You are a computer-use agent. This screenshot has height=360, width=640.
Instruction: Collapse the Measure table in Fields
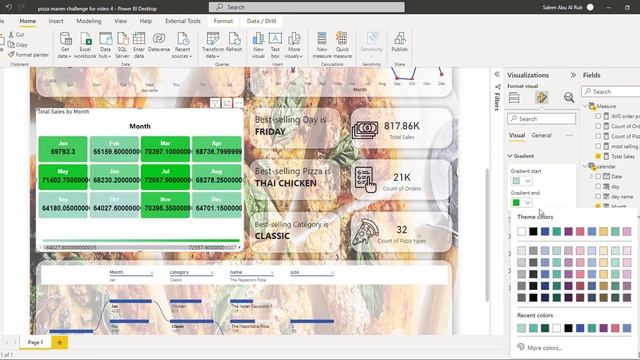pyautogui.click(x=585, y=106)
